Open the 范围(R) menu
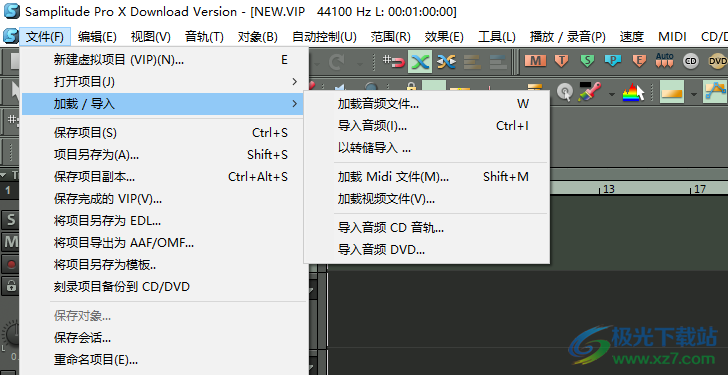Screen dimensions: 728x375 coord(391,36)
